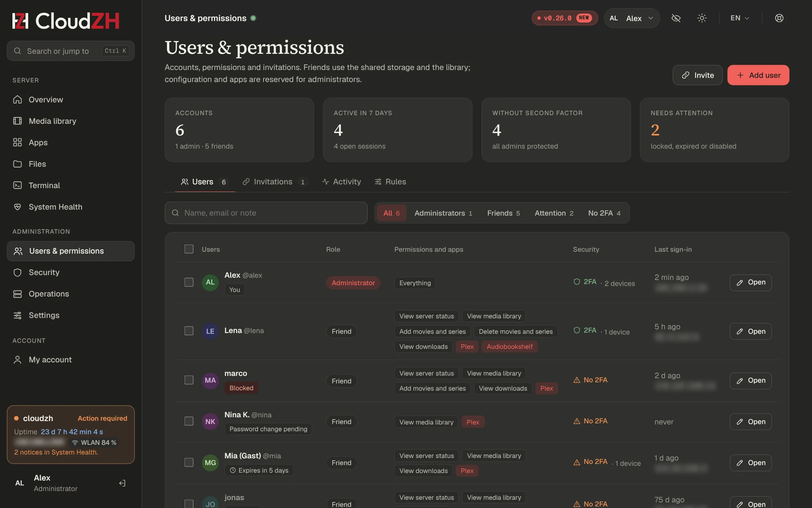Click the Accounts stat card

tap(239, 130)
